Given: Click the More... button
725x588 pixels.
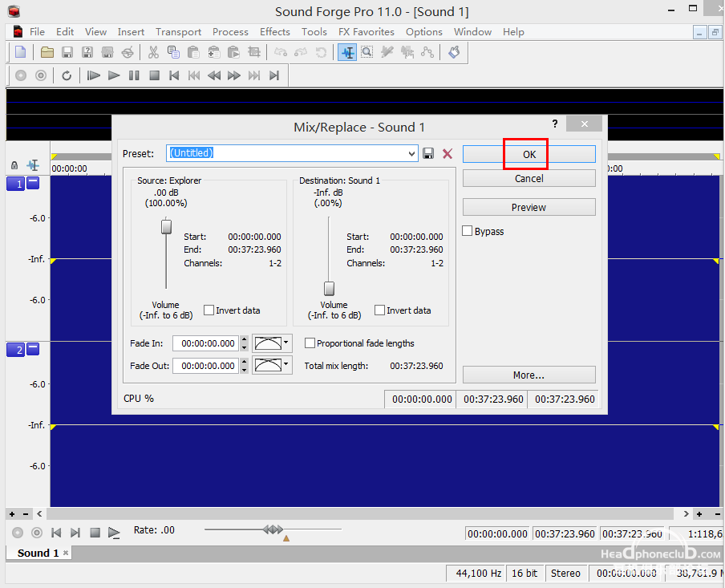Looking at the screenshot, I should [x=529, y=375].
